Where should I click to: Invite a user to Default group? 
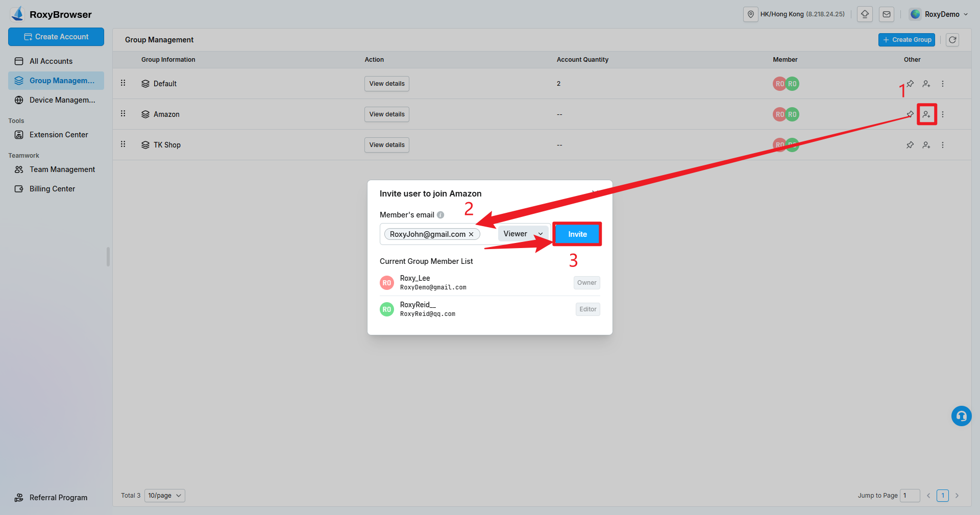coord(926,84)
